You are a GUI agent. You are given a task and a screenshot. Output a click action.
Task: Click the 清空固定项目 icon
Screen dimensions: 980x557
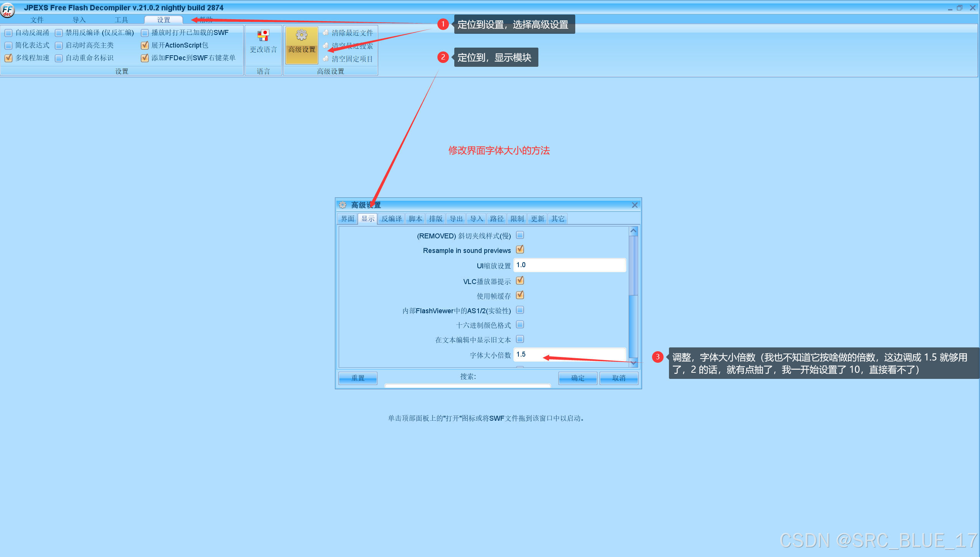coord(325,59)
